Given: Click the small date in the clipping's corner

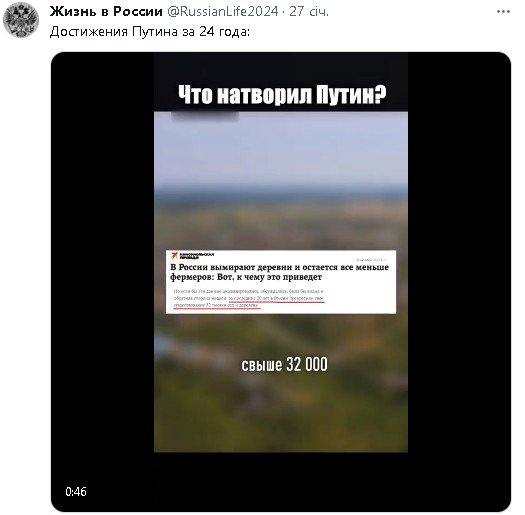Looking at the screenshot, I should point(371,260).
